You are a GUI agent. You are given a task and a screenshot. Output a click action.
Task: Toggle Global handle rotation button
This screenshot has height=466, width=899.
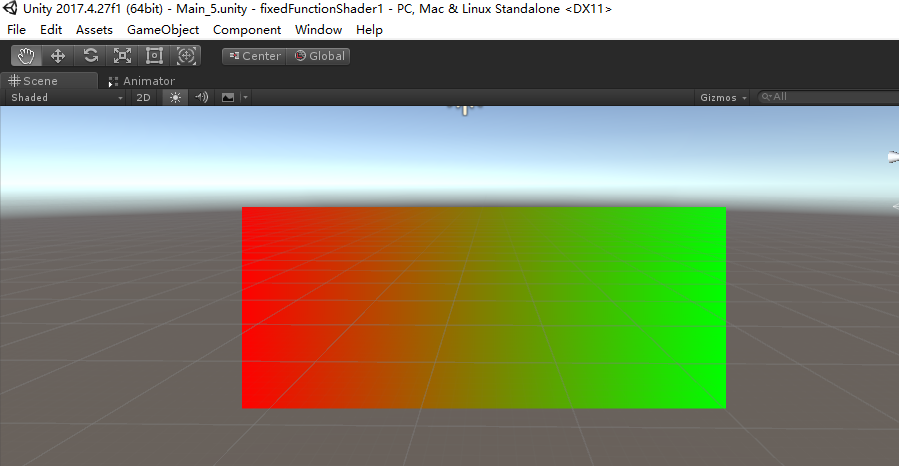(x=318, y=56)
